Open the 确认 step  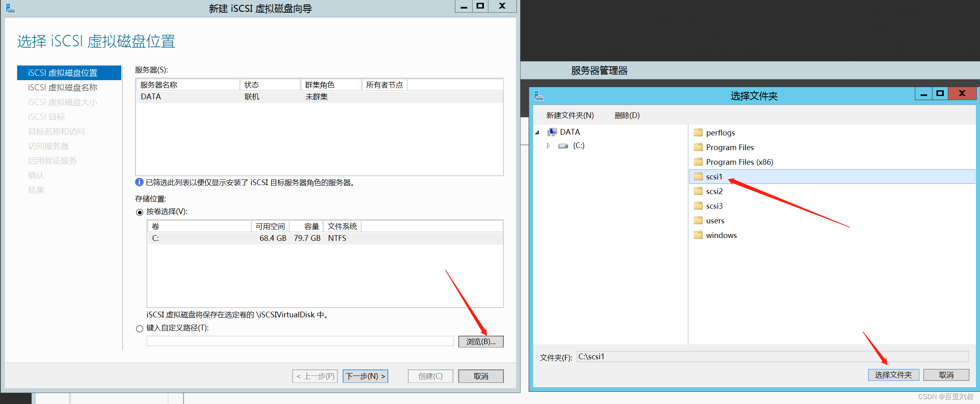(x=36, y=175)
